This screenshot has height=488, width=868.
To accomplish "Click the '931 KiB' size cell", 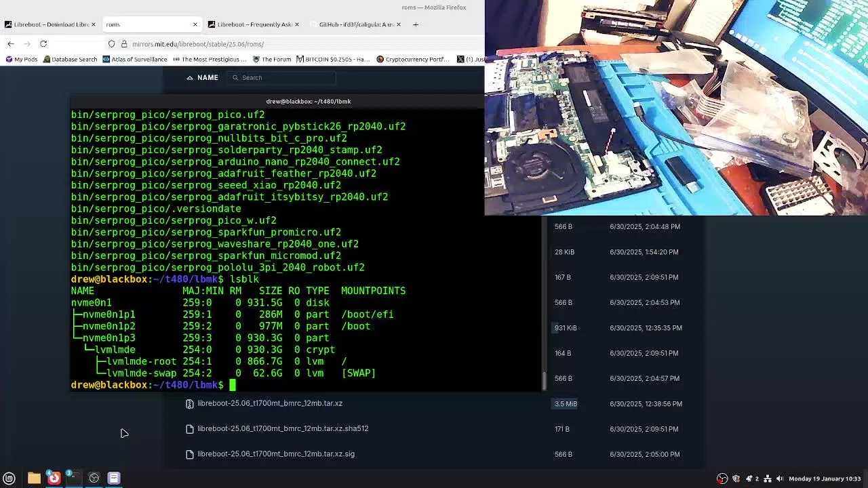I will (566, 327).
